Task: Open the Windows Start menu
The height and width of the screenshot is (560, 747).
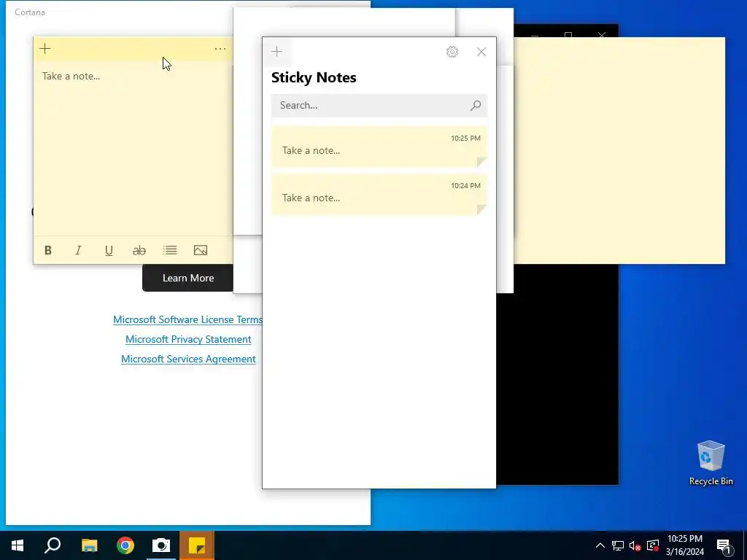Action: pyautogui.click(x=18, y=545)
